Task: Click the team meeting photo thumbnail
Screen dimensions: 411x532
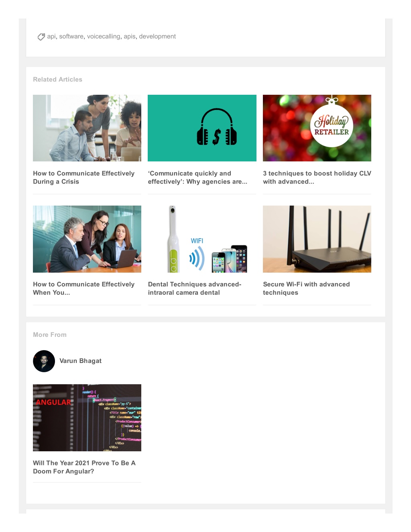Action: [x=87, y=128]
